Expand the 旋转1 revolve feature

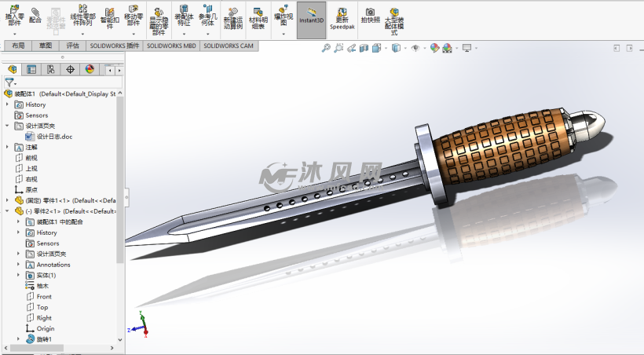point(18,339)
